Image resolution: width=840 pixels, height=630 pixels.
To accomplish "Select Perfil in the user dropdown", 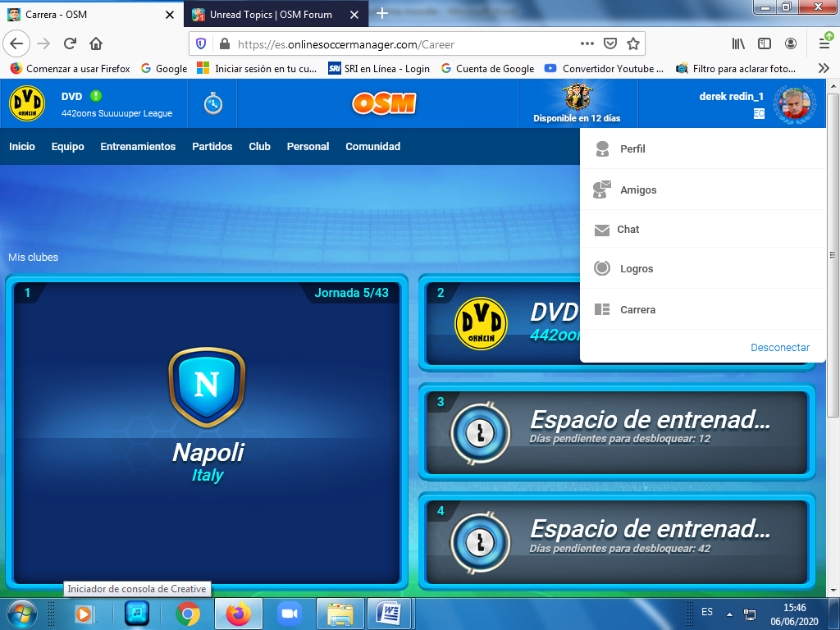I will pyautogui.click(x=703, y=149).
